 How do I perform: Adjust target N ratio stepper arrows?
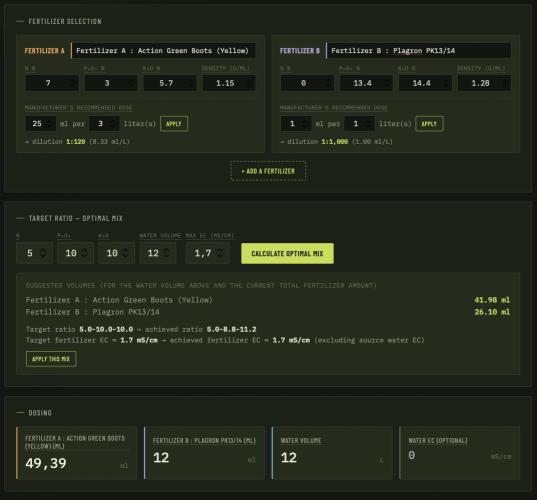point(43,253)
